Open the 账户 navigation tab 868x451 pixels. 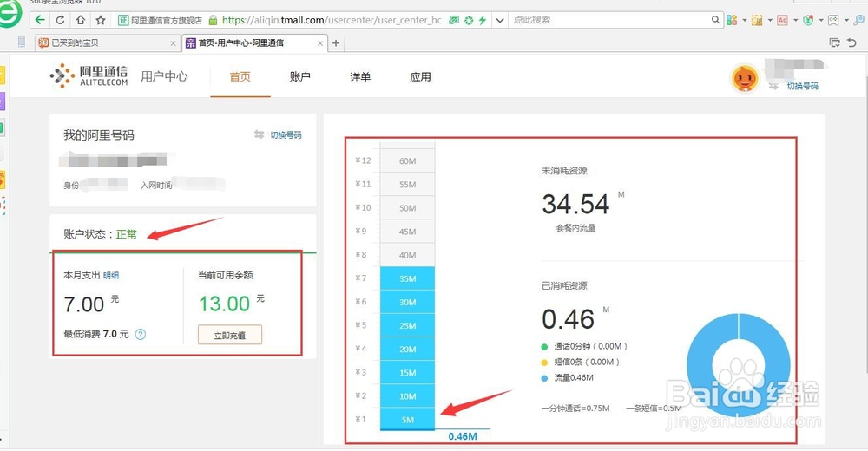pos(300,77)
